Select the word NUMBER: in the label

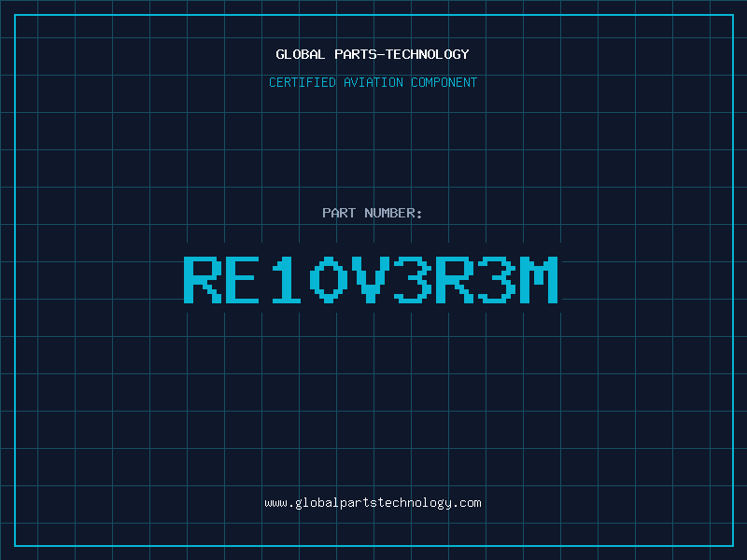point(393,213)
